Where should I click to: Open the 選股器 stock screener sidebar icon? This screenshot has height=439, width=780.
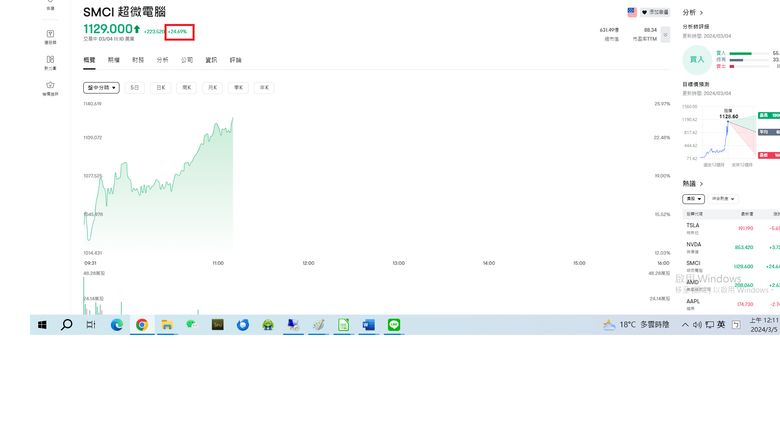pos(50,37)
